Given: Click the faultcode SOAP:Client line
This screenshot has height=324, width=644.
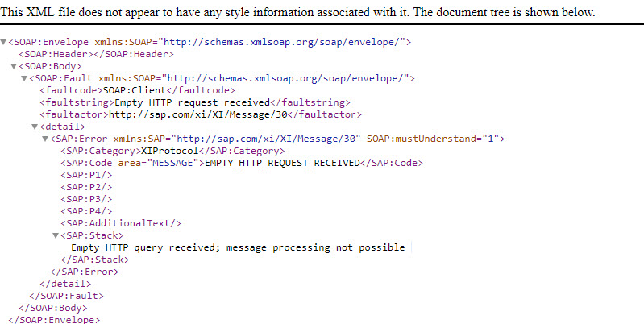Looking at the screenshot, I should (x=138, y=90).
